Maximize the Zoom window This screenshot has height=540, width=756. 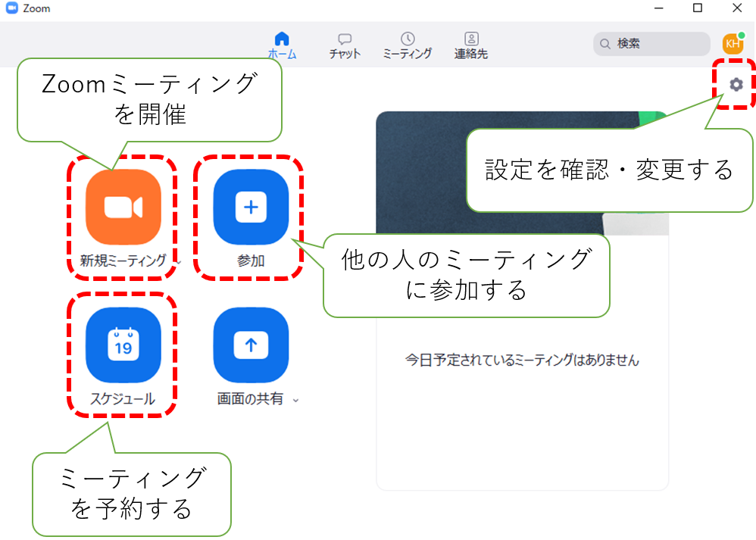(697, 8)
